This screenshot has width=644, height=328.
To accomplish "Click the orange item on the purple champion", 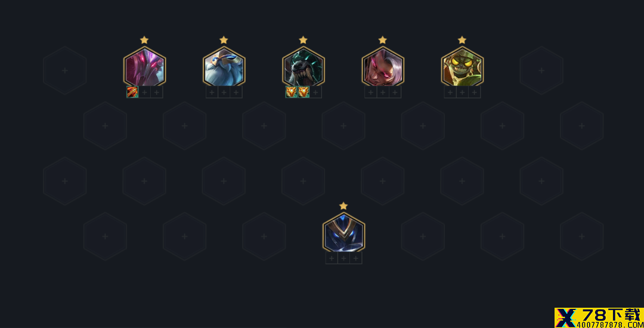I will click(x=132, y=92).
